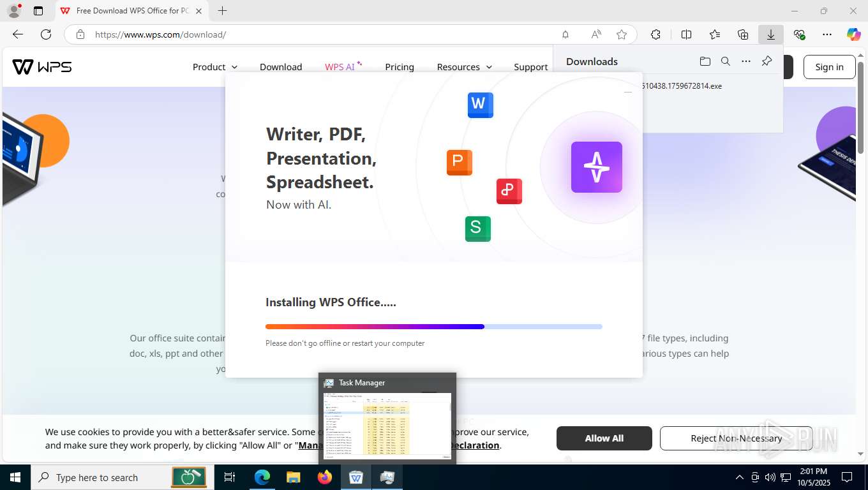
Task: Open more options in Downloads panel
Action: click(x=746, y=61)
